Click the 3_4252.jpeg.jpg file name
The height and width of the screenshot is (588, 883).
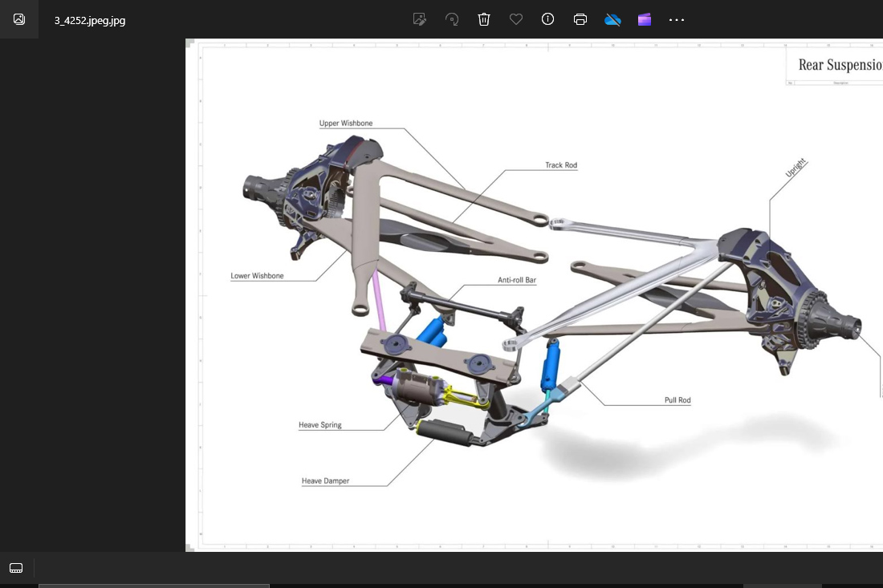tap(90, 20)
